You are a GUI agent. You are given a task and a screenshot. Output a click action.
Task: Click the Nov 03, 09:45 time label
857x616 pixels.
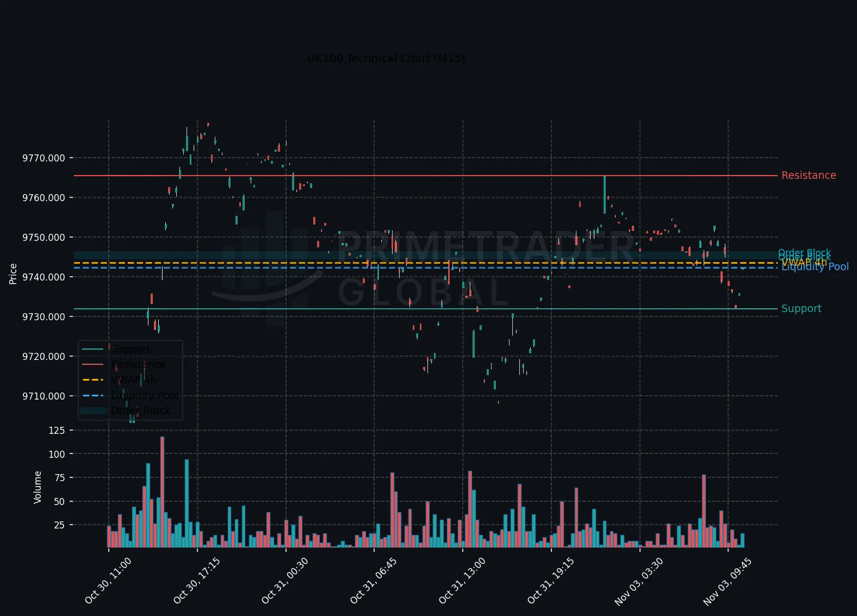click(x=728, y=581)
